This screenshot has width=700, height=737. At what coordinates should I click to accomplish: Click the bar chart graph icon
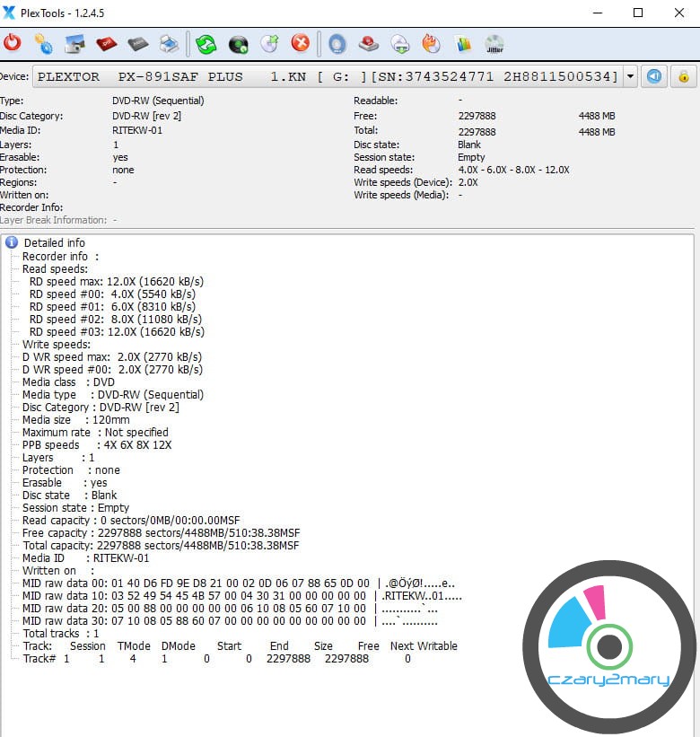pos(463,43)
